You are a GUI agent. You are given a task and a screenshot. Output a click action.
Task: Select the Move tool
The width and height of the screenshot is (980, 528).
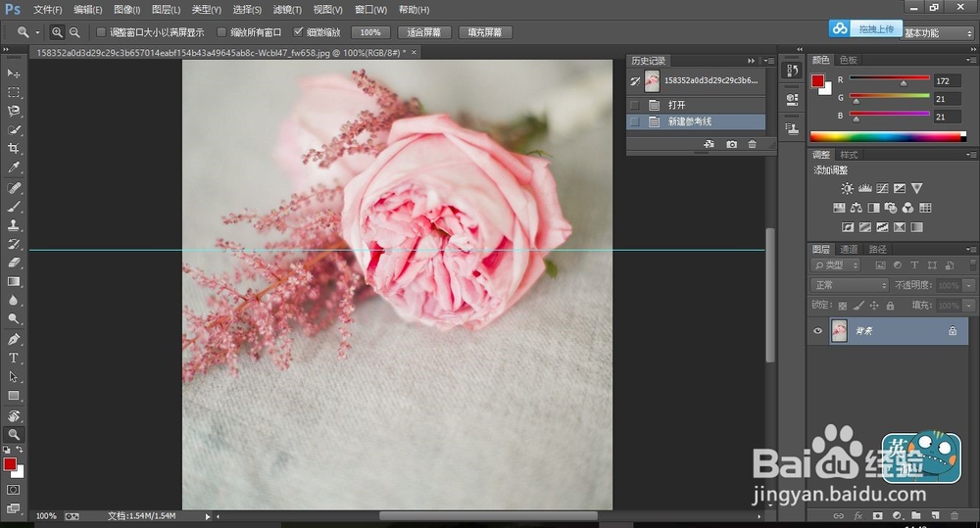coord(13,73)
